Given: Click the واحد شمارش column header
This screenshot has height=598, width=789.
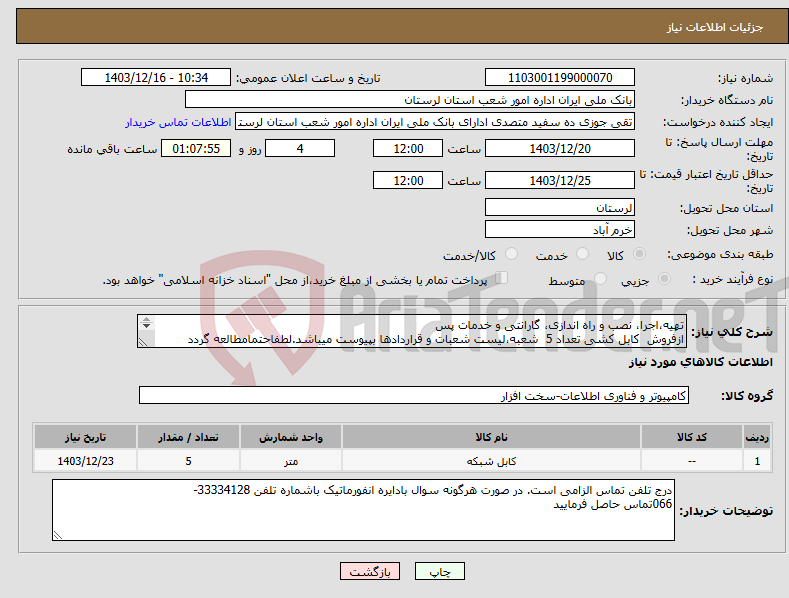Looking at the screenshot, I should coord(291,437).
